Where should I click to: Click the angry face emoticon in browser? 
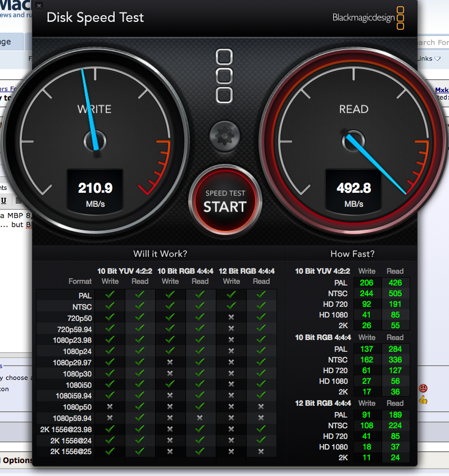423,388
